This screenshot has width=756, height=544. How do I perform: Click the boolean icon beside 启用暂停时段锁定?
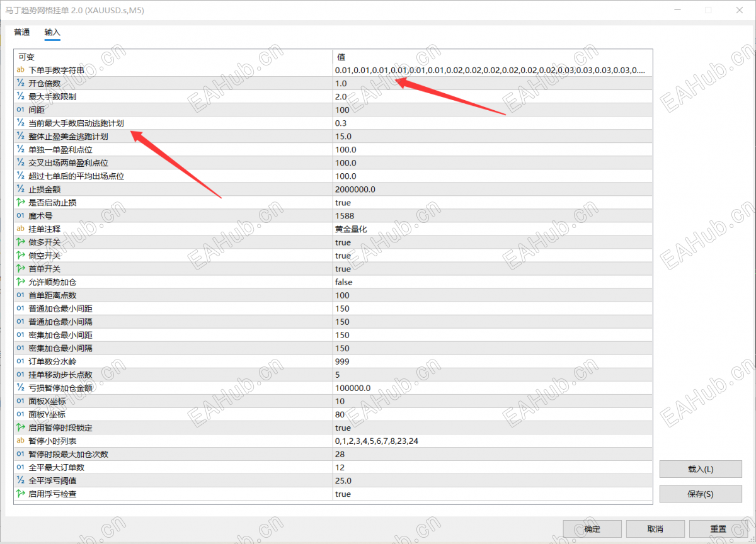click(x=21, y=427)
